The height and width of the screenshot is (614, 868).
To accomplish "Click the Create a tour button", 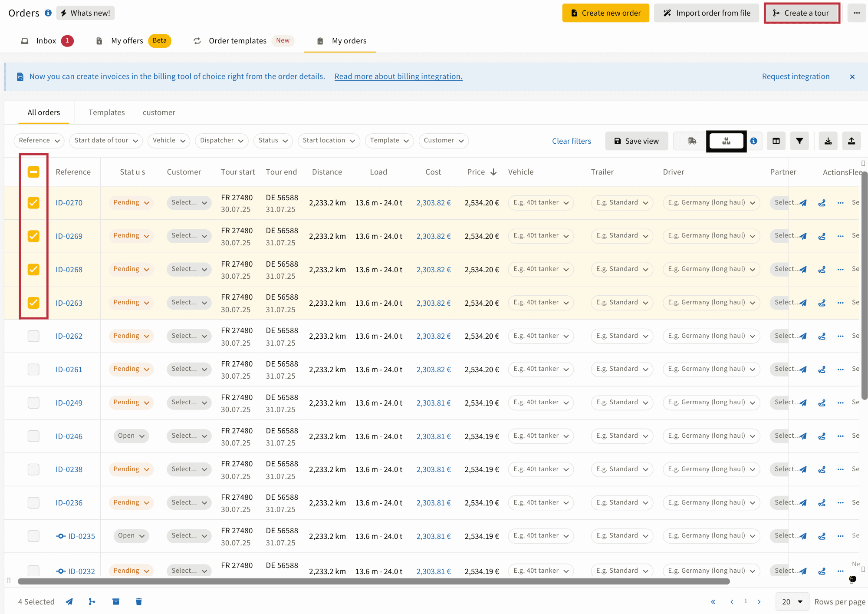I will pyautogui.click(x=802, y=13).
